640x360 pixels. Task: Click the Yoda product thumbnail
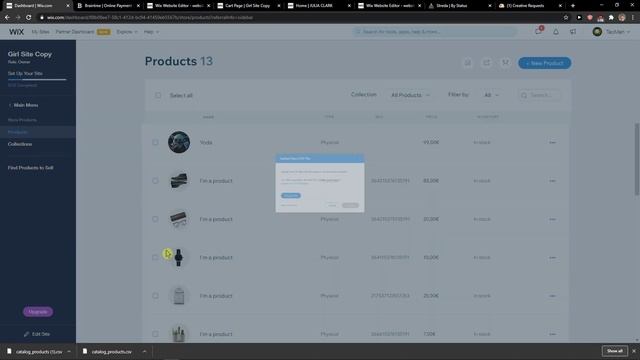point(179,142)
